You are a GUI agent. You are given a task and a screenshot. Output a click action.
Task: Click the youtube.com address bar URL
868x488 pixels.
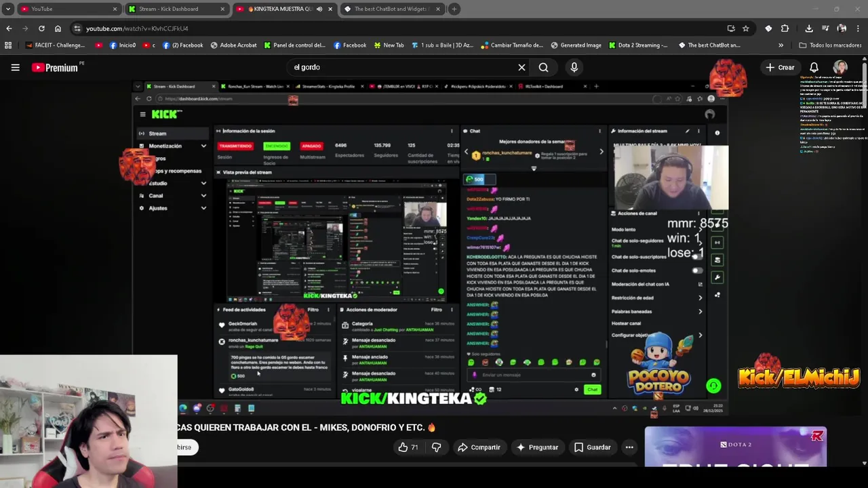click(137, 28)
